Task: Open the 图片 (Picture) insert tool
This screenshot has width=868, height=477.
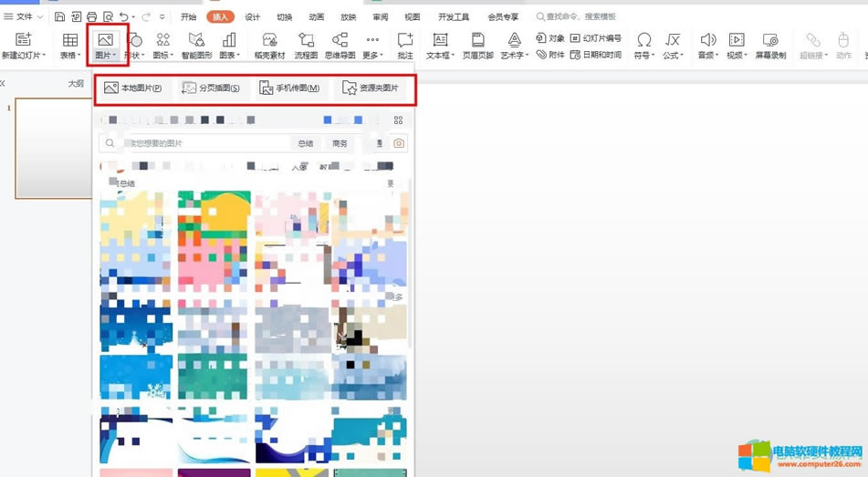Action: click(105, 44)
